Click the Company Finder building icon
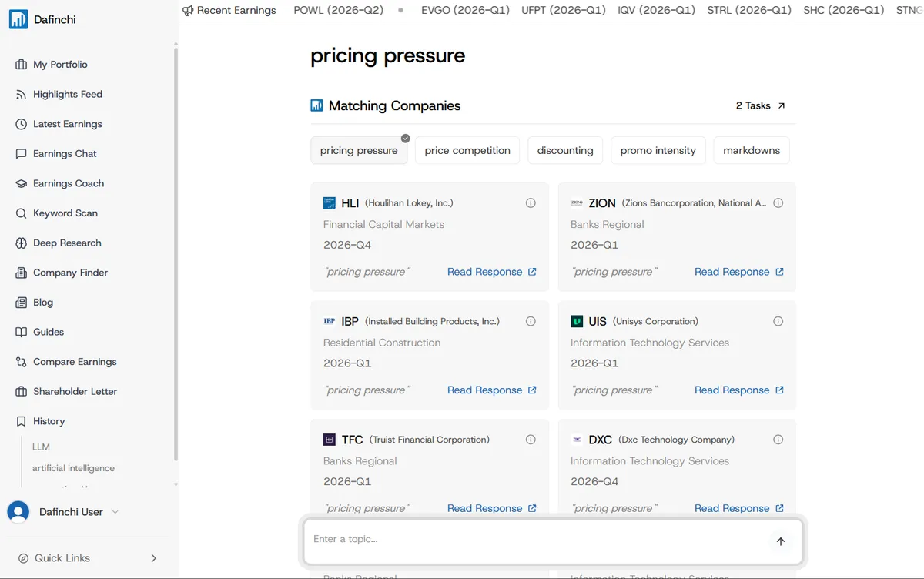924x579 pixels. click(x=22, y=273)
